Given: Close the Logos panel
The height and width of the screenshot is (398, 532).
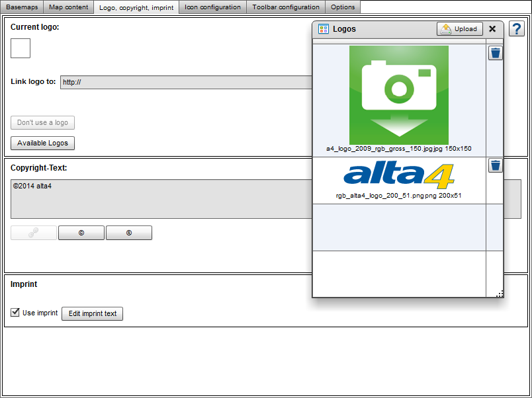Looking at the screenshot, I should point(492,29).
